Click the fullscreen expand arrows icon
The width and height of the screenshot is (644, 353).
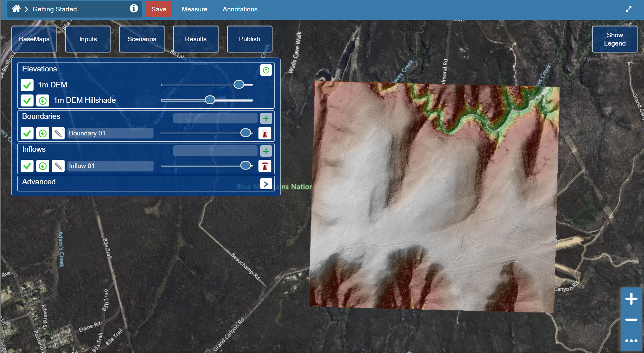tap(628, 9)
